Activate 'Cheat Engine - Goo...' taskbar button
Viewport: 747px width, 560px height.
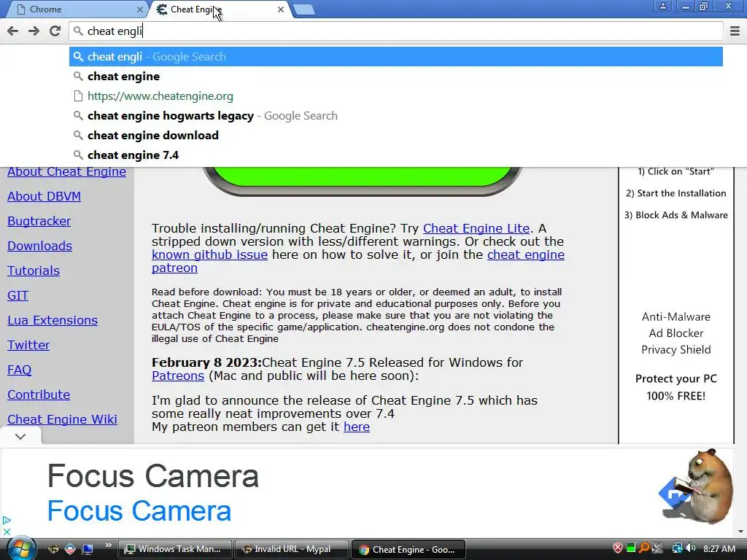click(409, 549)
